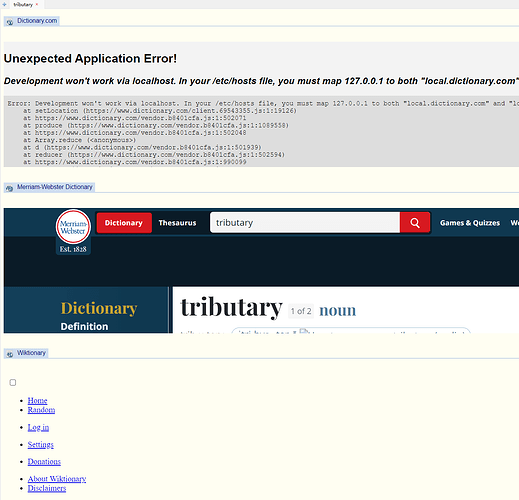Click the new tab plus icon
519x500 pixels.
click(4, 4)
